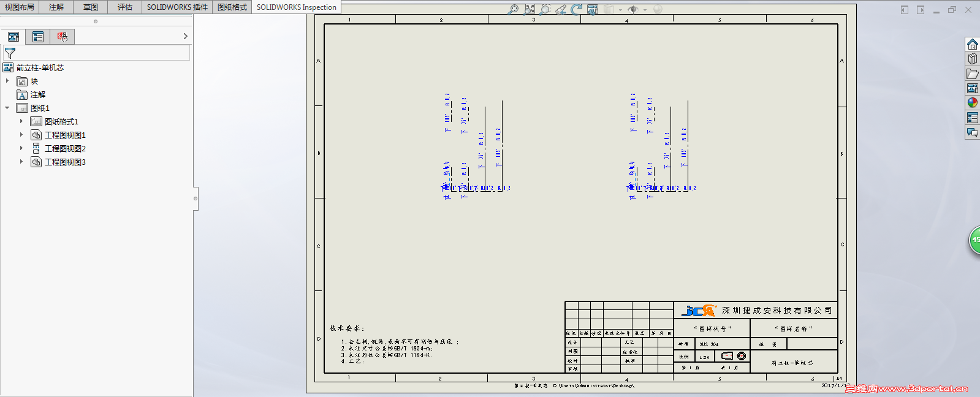Viewport: 980px width, 397px height.
Task: Open the 视图布局 tab
Action: pos(20,7)
